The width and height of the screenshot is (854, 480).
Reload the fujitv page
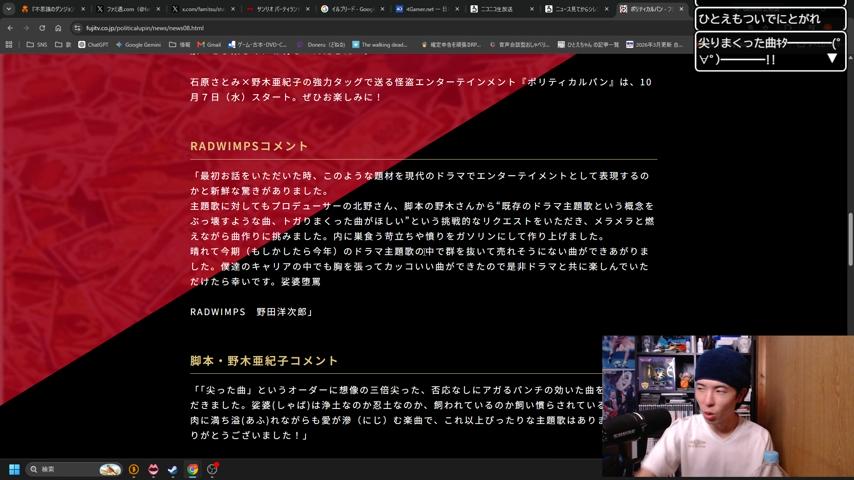[x=42, y=28]
